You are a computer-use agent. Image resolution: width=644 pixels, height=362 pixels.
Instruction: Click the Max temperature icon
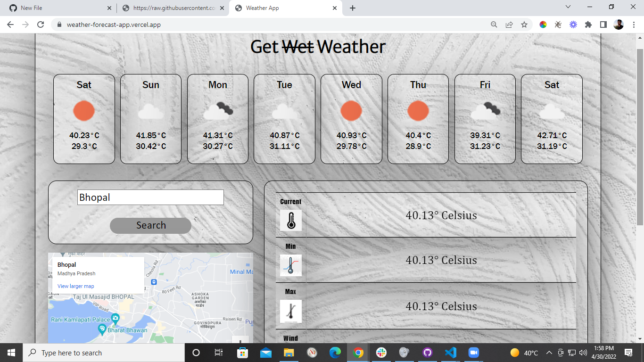[290, 312]
